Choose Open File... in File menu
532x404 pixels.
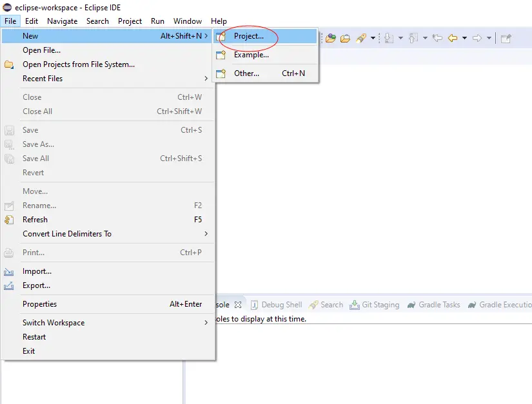coord(108,50)
